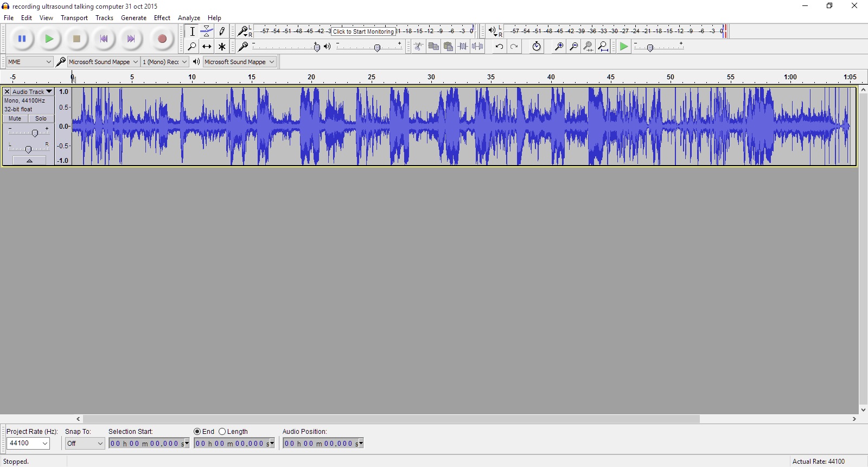868x467 pixels.
Task: Open the Sync-Lock clock icon
Action: (536, 47)
